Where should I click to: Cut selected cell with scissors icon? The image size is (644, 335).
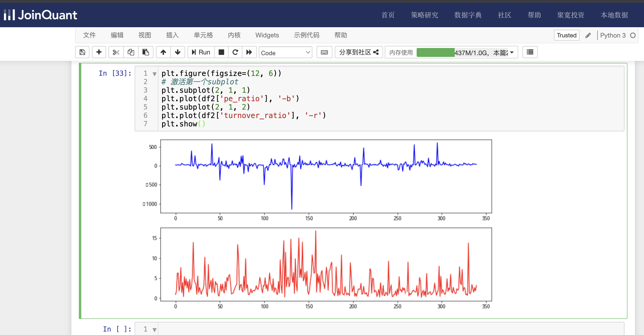coord(116,52)
